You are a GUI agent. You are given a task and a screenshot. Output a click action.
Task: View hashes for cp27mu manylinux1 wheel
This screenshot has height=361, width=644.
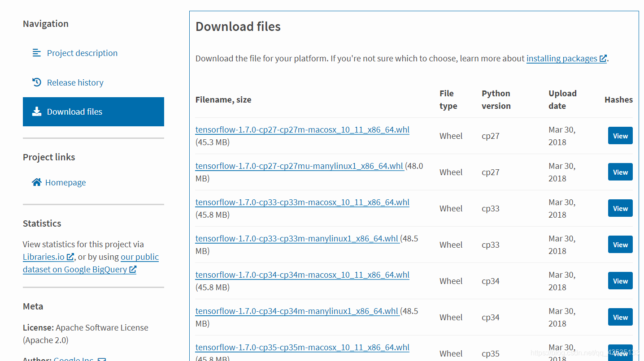coord(620,172)
